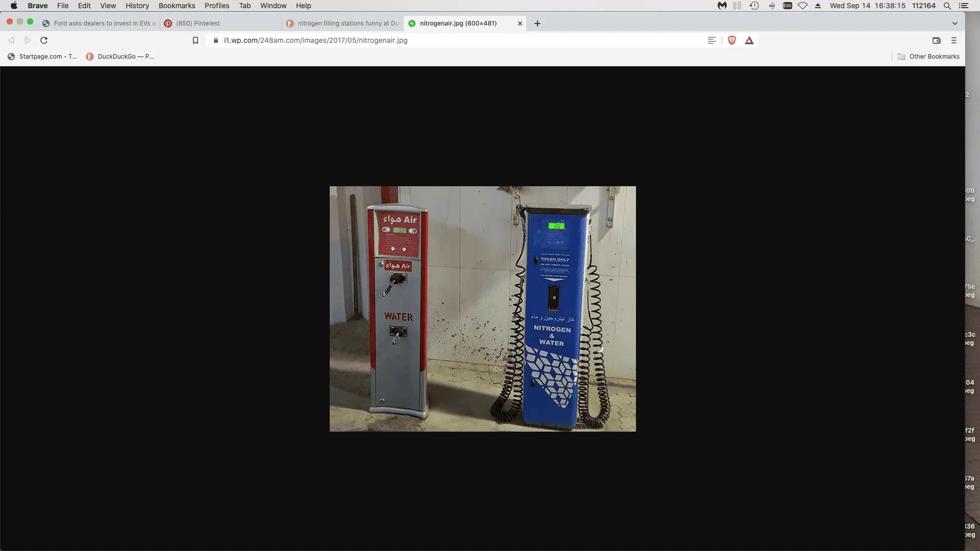This screenshot has height=551, width=980.
Task: Open the Other Bookmarks folder
Action: [928, 57]
